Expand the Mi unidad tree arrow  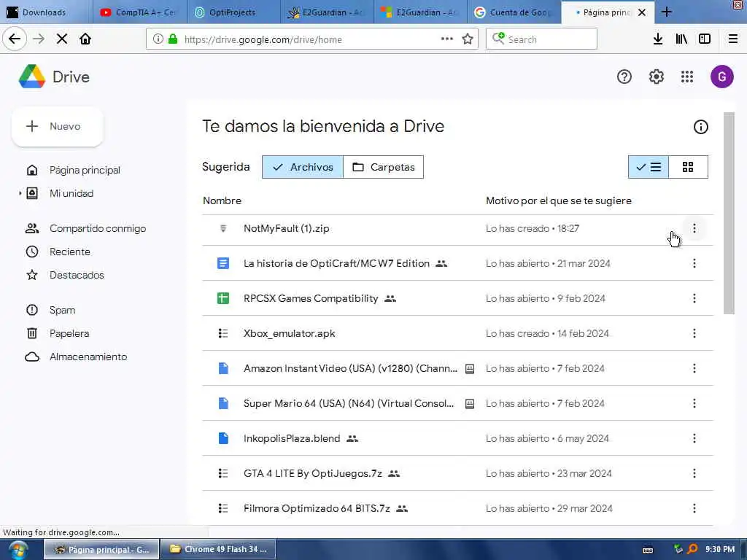tap(20, 193)
